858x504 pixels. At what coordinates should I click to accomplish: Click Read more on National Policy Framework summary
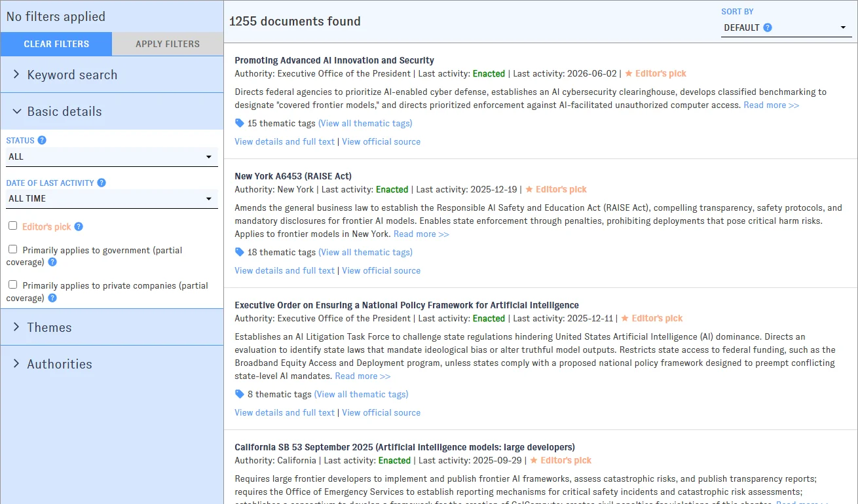pyautogui.click(x=363, y=376)
